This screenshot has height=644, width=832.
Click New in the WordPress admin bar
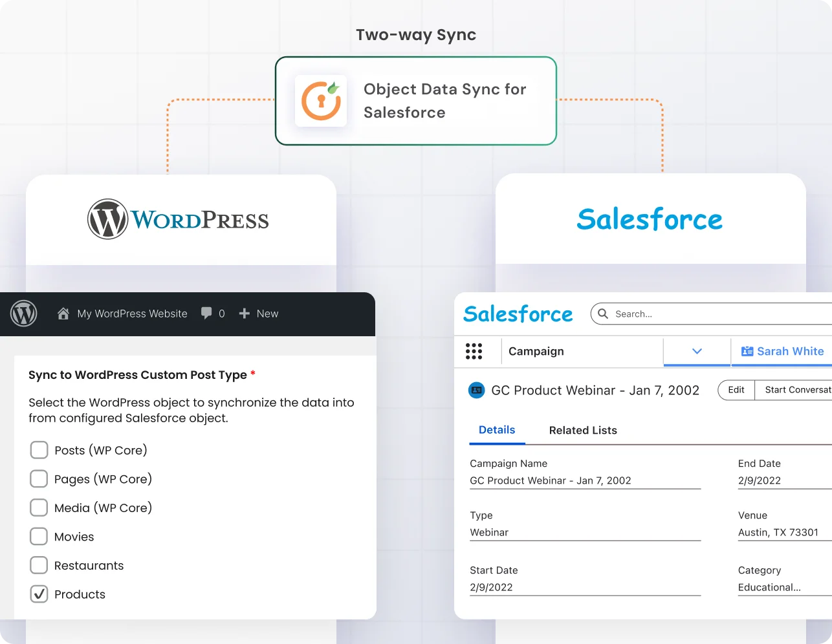pos(267,314)
